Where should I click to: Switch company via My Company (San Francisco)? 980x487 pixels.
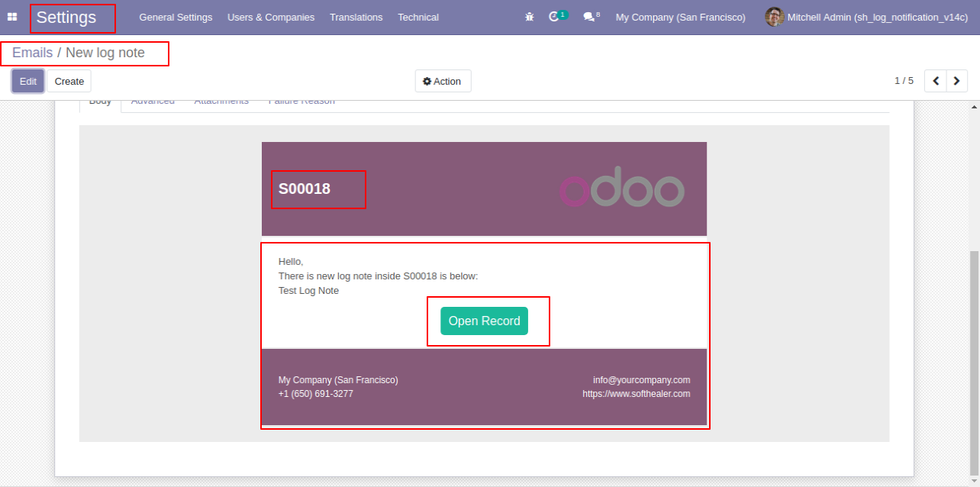681,17
